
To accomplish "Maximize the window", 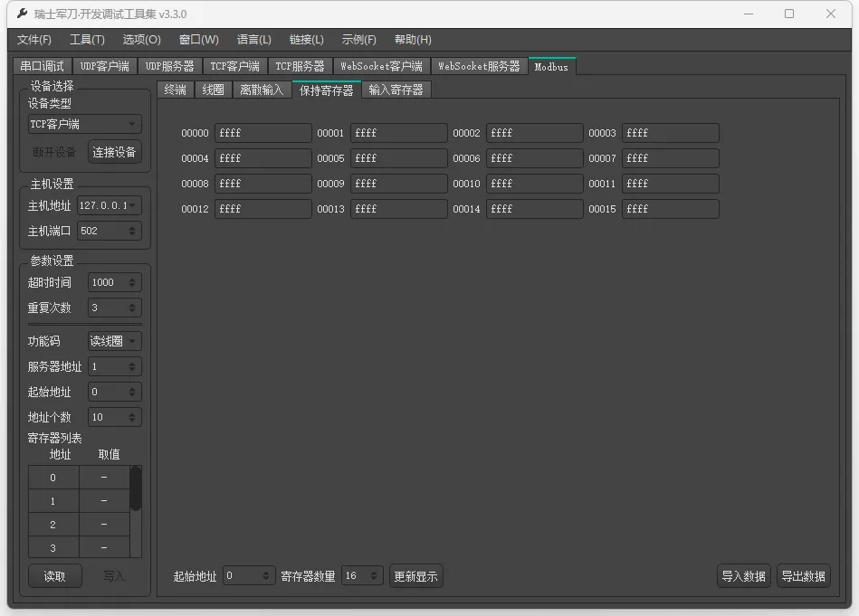I will (x=789, y=14).
